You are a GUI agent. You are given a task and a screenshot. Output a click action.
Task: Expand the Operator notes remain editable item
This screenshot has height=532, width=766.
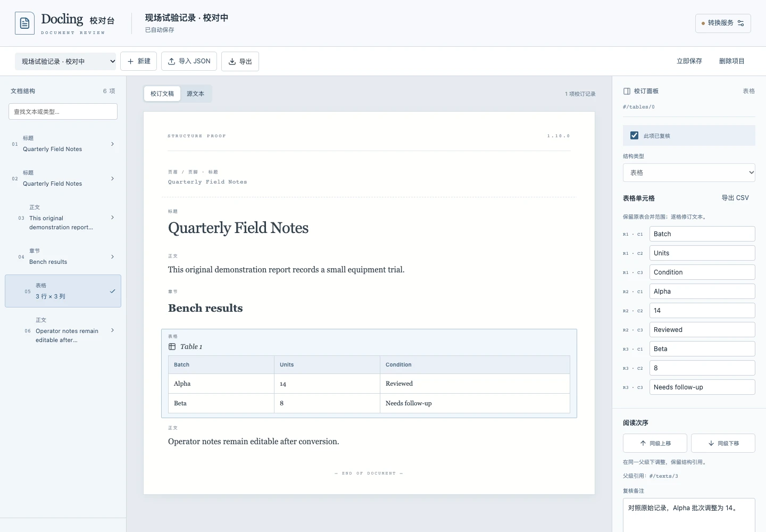point(112,330)
